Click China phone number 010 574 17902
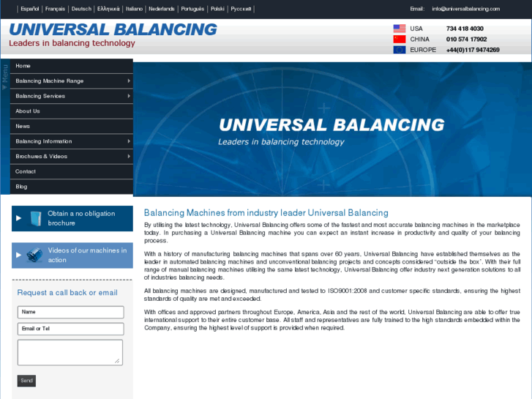Screen dimensions: 532x399 click(x=467, y=39)
